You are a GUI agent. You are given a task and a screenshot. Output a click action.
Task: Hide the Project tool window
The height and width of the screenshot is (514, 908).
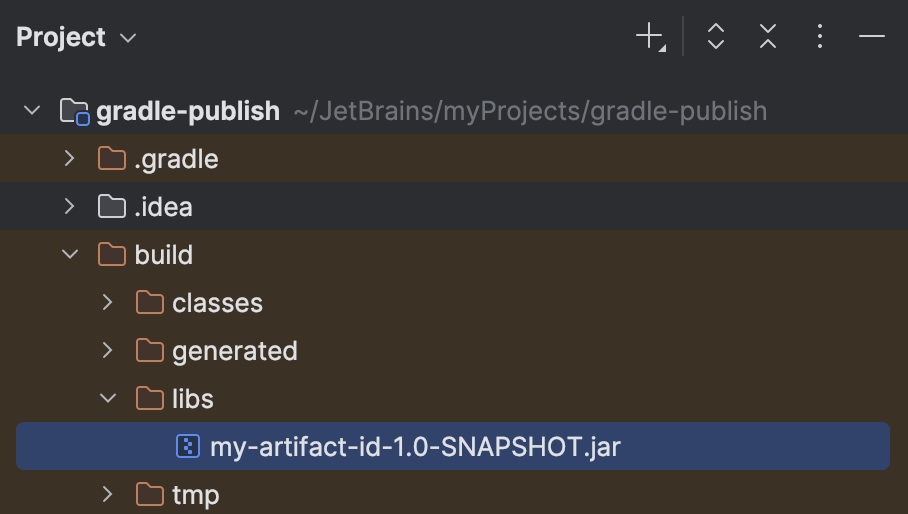point(872,38)
